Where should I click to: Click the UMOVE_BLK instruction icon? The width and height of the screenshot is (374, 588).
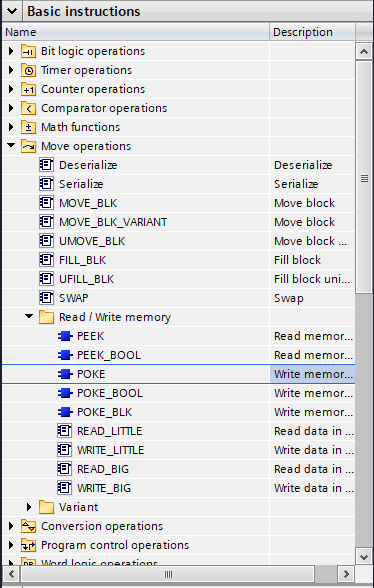(x=47, y=241)
